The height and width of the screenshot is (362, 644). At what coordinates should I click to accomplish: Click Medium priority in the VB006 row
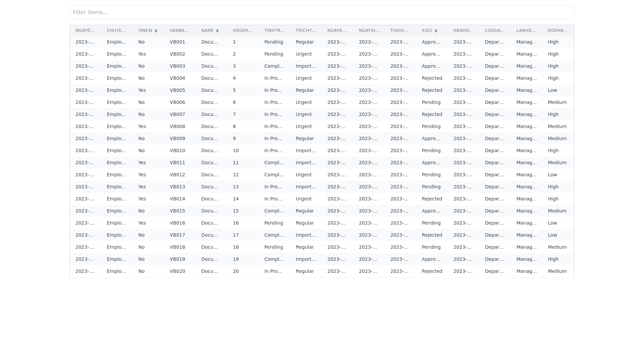[x=557, y=102]
